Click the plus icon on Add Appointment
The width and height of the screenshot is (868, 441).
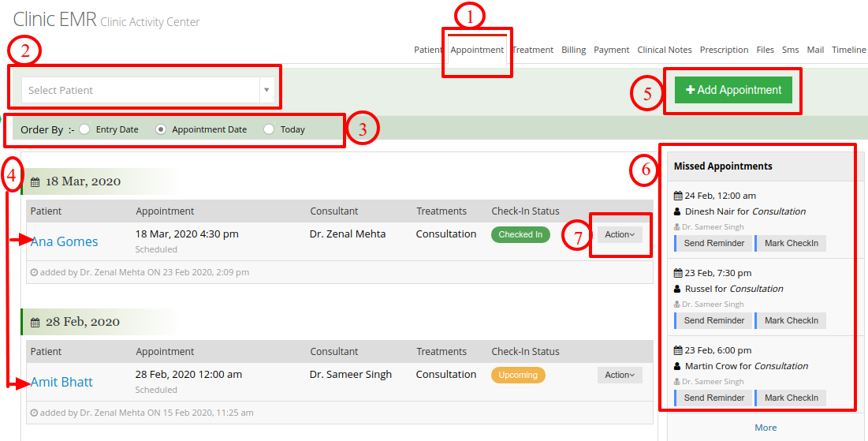tap(691, 90)
